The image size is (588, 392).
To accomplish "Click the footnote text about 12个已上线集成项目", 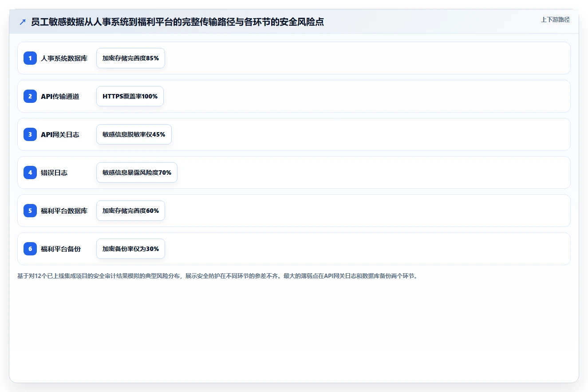I will [217, 276].
